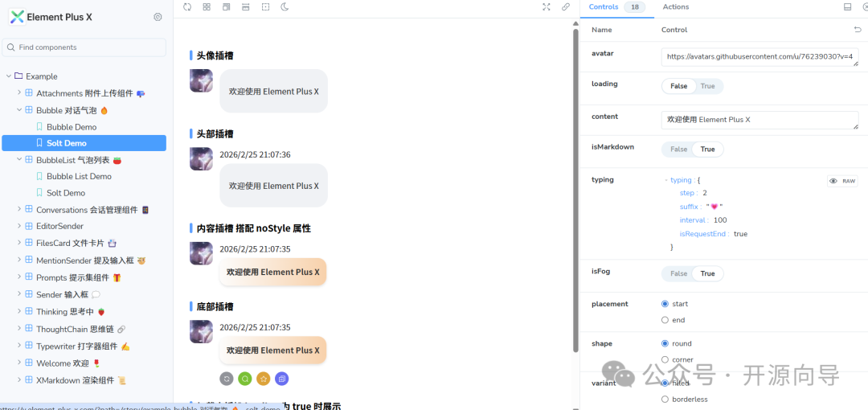Click the canvas vertical scrollbar
The image size is (868, 410).
(575, 190)
